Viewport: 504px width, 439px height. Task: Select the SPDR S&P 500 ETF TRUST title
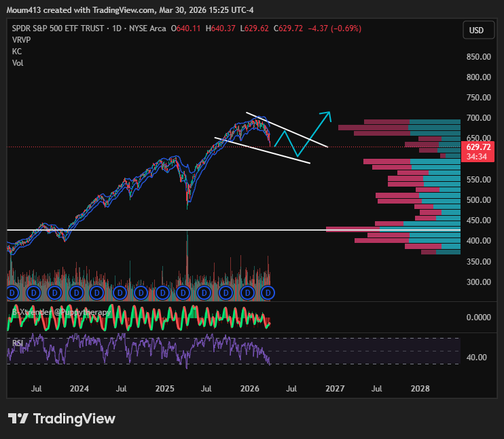pos(58,28)
